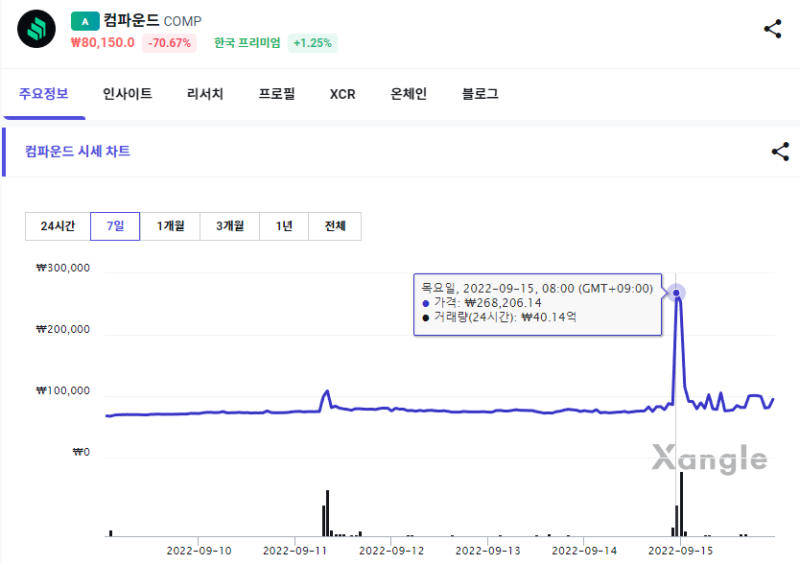Go to the 리서치 tab

pos(205,94)
